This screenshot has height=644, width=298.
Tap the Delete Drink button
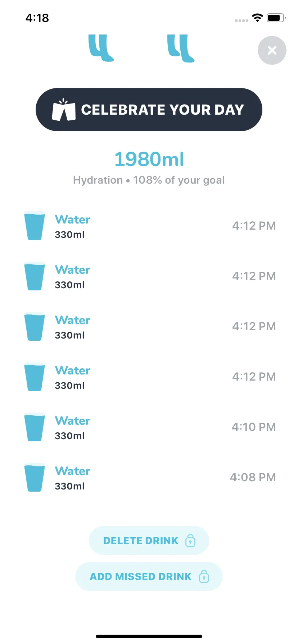pyautogui.click(x=149, y=540)
